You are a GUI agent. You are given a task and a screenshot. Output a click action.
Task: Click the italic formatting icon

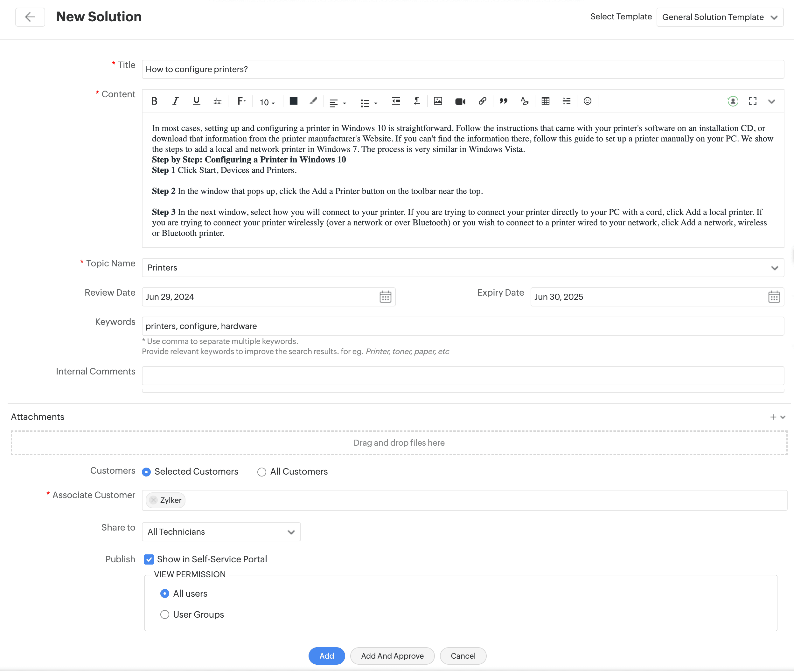coord(175,101)
